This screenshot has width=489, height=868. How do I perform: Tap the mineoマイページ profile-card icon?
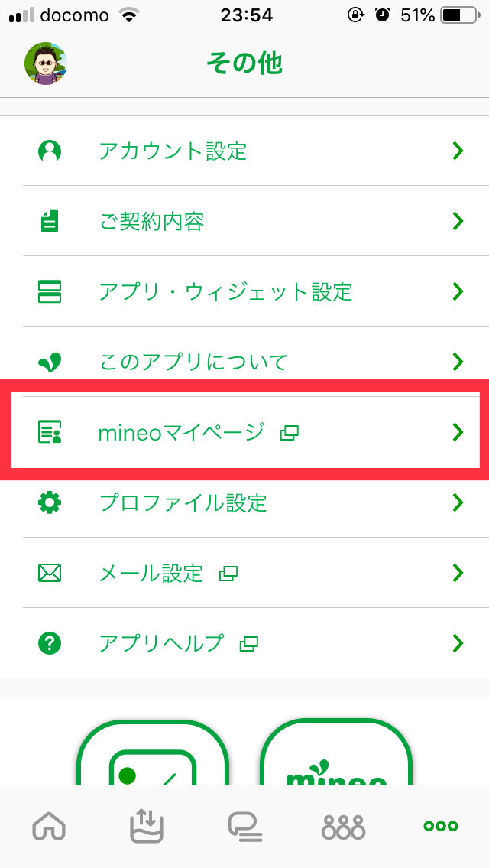click(50, 432)
